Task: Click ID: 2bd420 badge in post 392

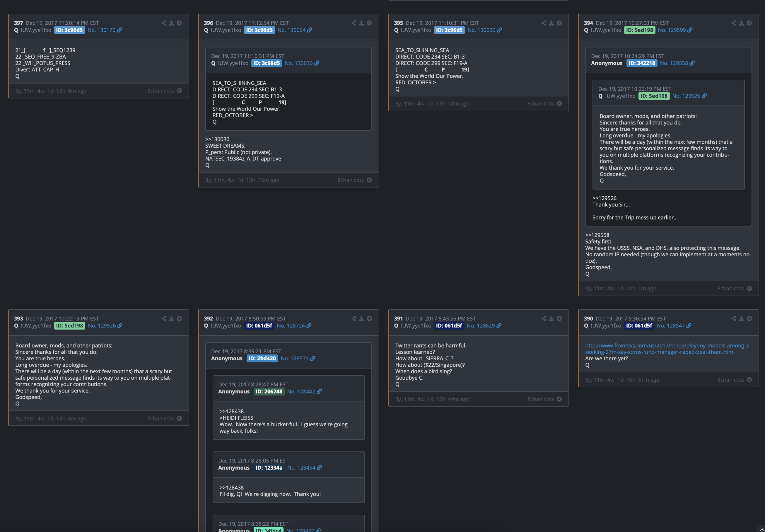Action: coord(262,358)
